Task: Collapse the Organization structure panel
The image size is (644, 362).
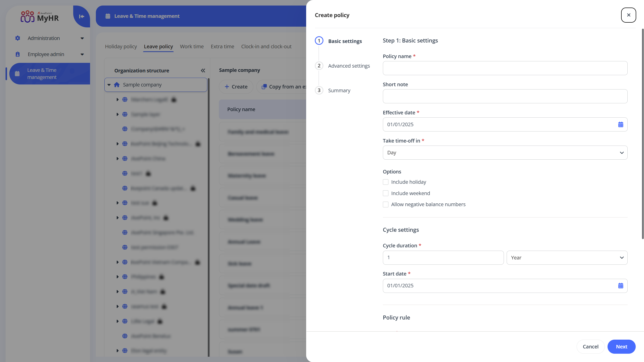Action: click(x=203, y=71)
